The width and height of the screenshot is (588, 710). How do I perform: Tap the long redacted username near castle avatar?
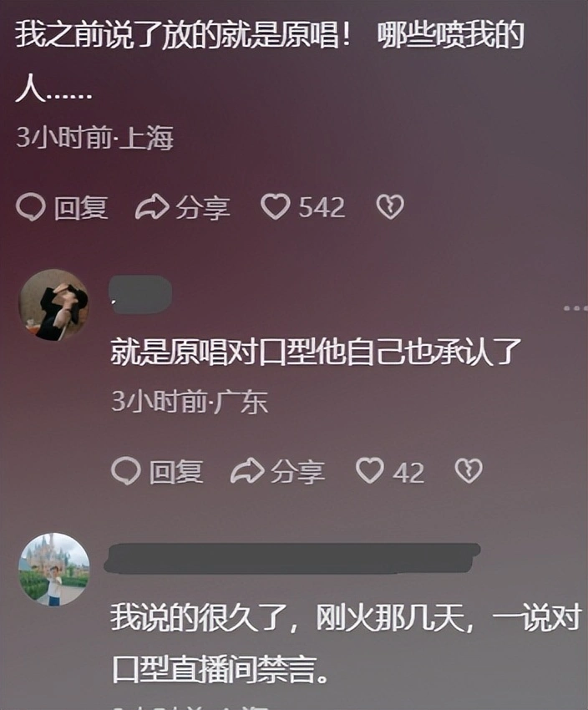tap(292, 558)
